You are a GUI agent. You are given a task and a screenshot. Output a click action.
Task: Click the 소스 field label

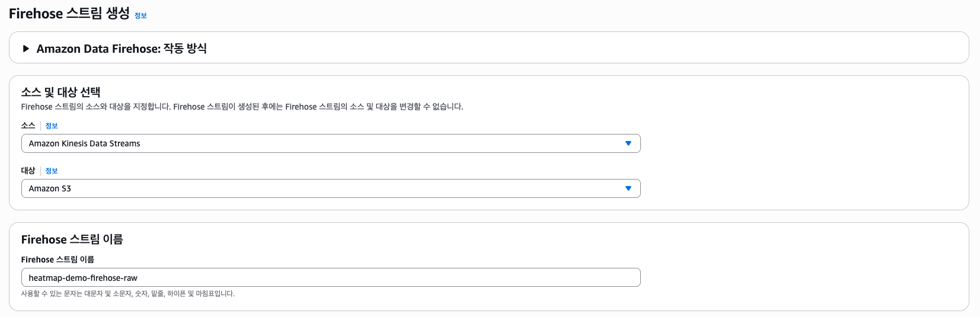(28, 126)
